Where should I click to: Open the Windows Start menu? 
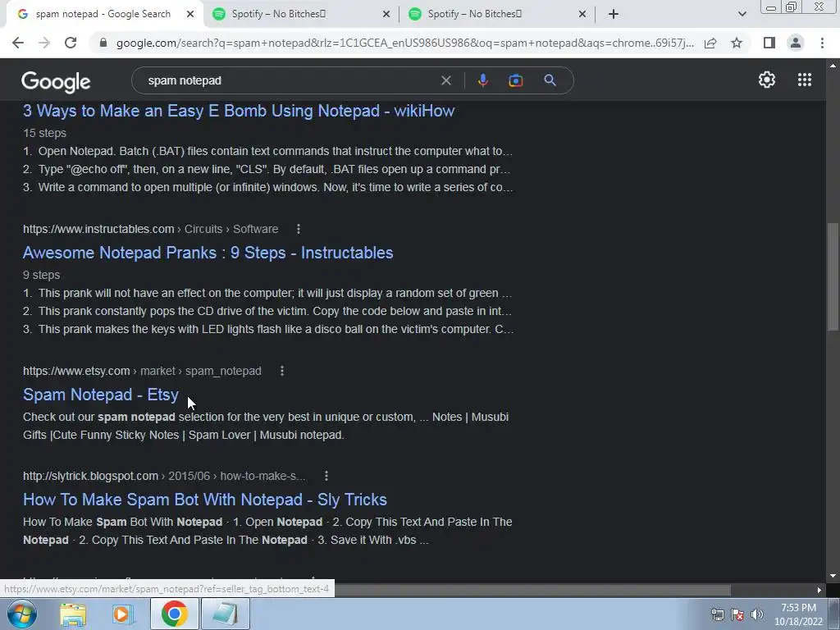point(21,614)
